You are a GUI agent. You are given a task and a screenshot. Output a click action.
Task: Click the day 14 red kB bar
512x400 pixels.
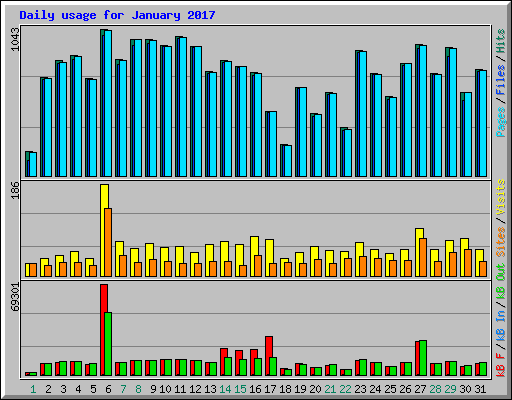pyautogui.click(x=223, y=362)
